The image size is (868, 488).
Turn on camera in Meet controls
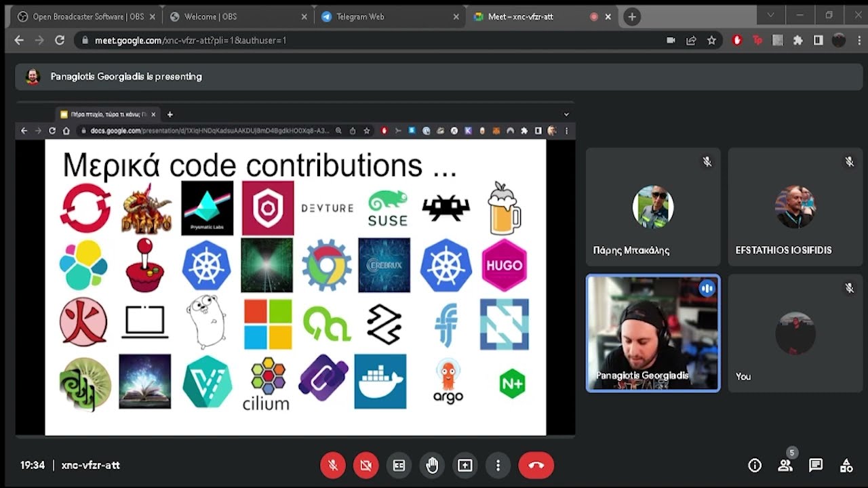(366, 466)
